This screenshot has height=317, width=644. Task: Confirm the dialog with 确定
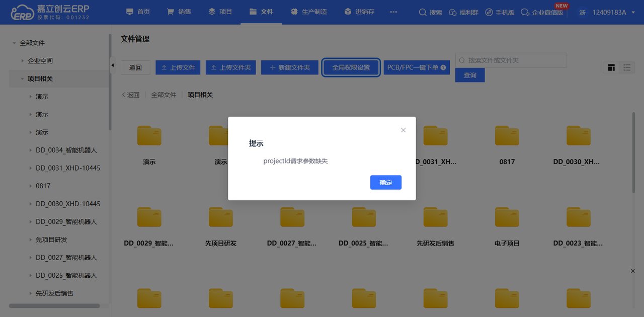click(x=386, y=182)
